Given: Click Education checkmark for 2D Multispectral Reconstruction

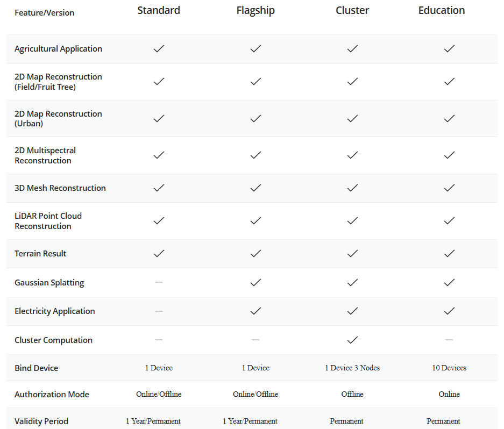Looking at the screenshot, I should [x=449, y=155].
